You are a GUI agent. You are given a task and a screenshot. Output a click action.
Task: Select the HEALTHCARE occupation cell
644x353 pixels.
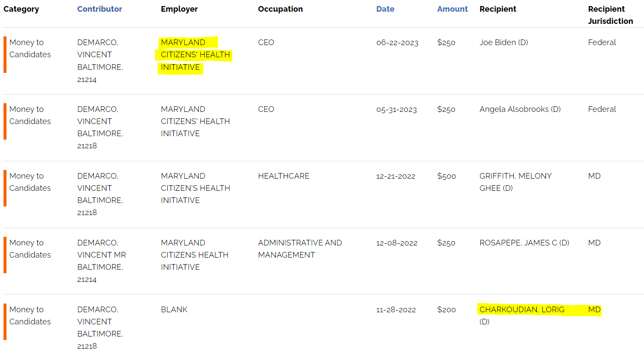[284, 176]
